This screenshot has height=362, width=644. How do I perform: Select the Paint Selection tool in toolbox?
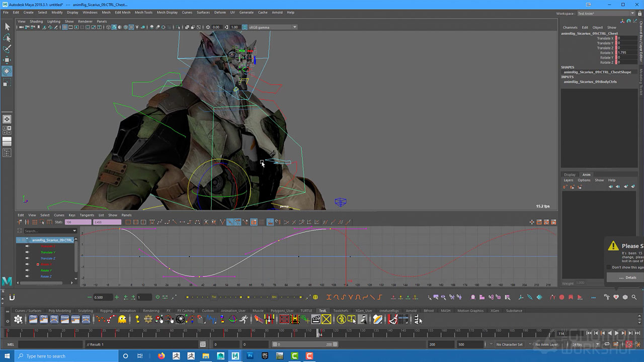coord(7,49)
